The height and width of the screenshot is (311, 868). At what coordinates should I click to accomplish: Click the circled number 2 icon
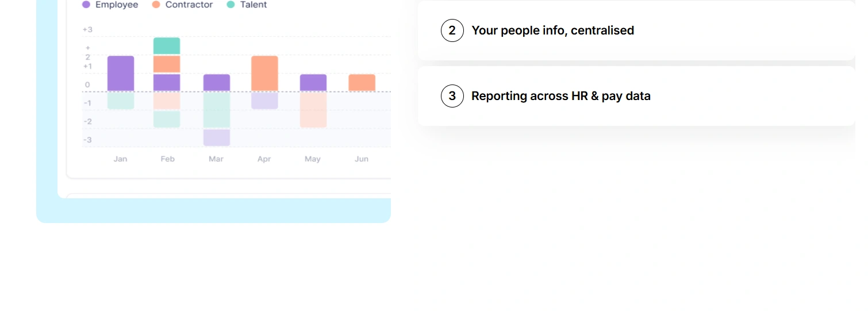pyautogui.click(x=452, y=30)
